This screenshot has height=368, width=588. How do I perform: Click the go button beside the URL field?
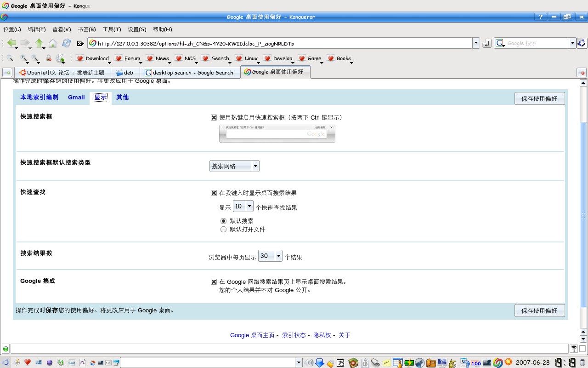tap(487, 43)
